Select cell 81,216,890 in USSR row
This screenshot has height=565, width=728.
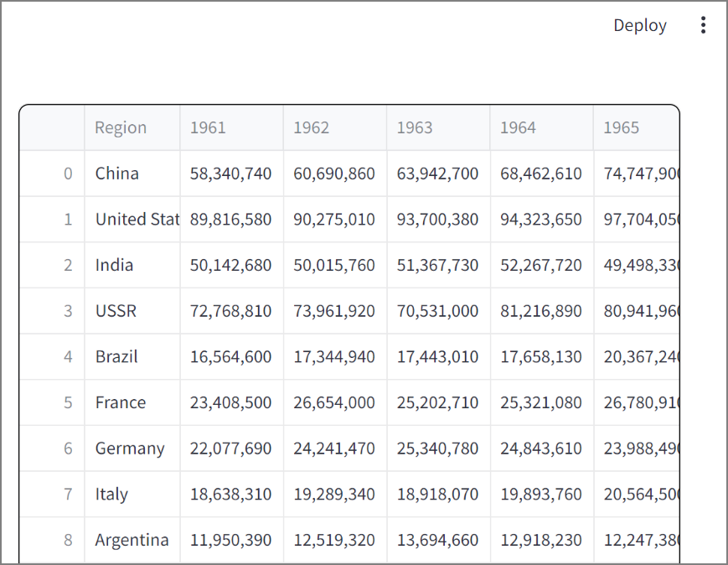tap(542, 311)
